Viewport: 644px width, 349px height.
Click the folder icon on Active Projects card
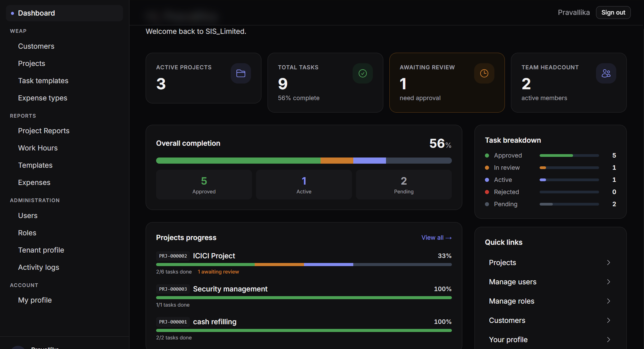point(241,73)
